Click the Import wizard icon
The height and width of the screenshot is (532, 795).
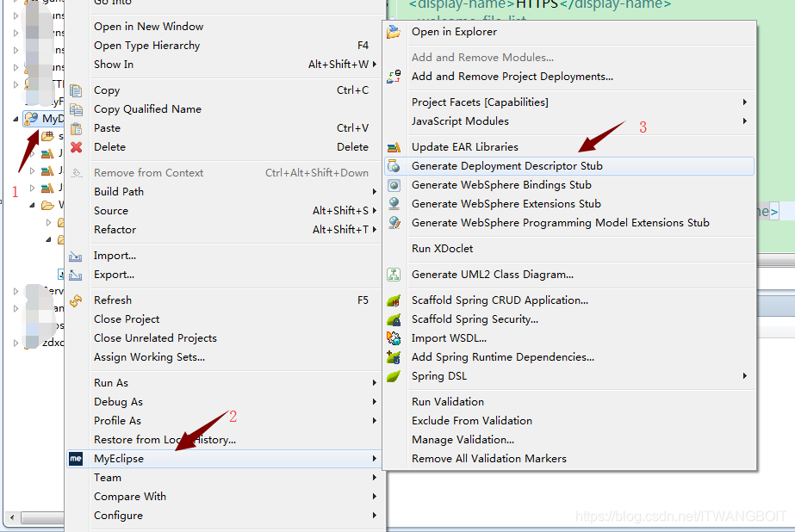point(77,256)
